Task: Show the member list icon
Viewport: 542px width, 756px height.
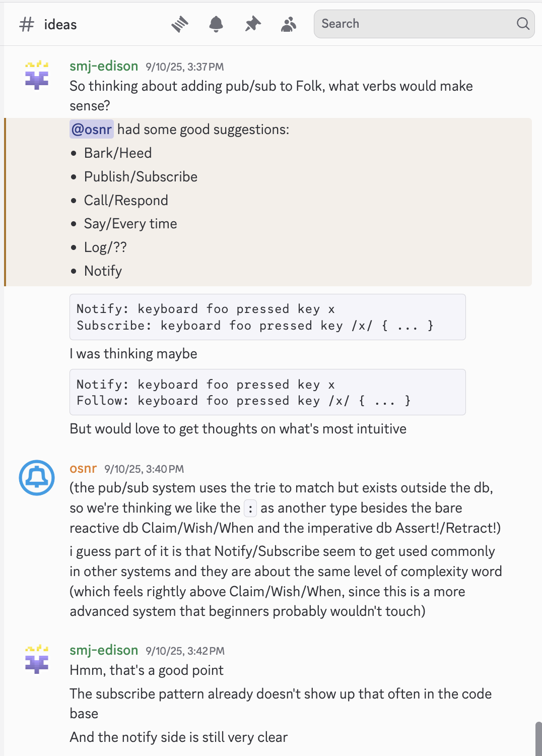Action: [x=289, y=24]
